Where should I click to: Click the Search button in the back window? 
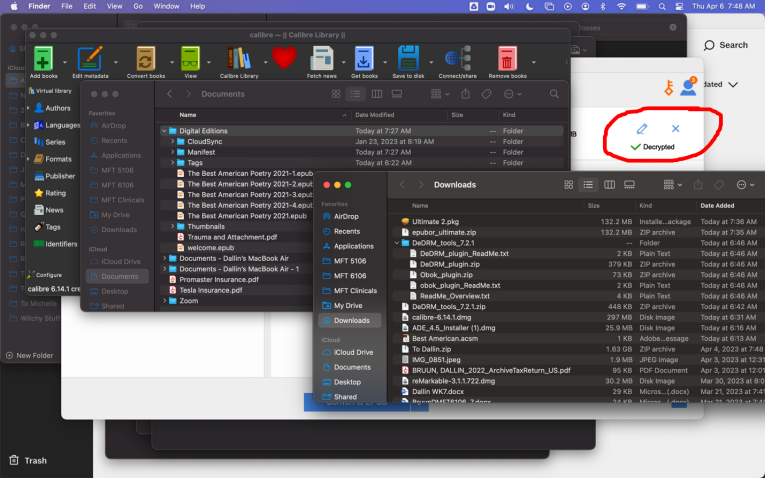(x=725, y=45)
